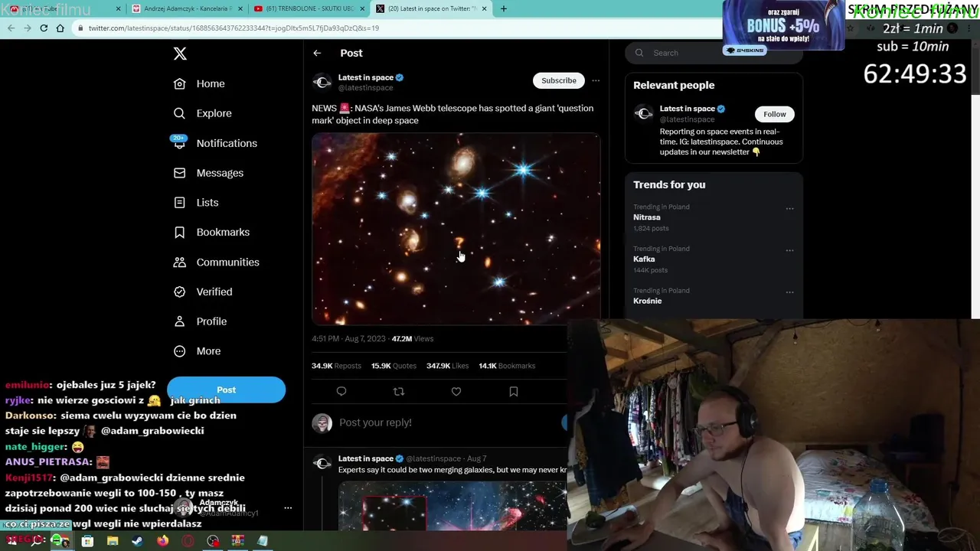The height and width of the screenshot is (551, 980).
Task: Click the browser back button
Action: (11, 28)
